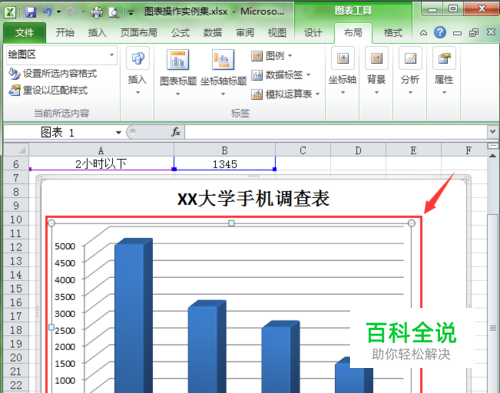The width and height of the screenshot is (500, 393).
Task: Click the 图表标题 chart title icon
Action: pos(178,59)
